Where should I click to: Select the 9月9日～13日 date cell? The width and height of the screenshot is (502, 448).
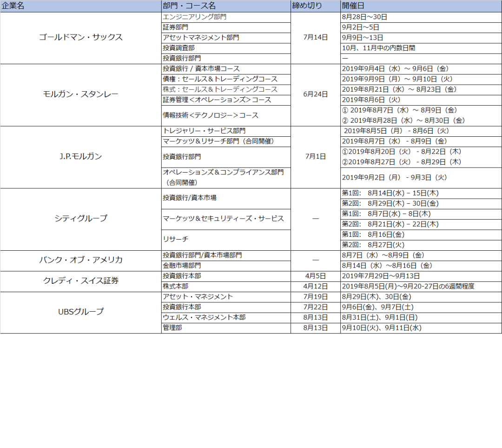click(421, 38)
